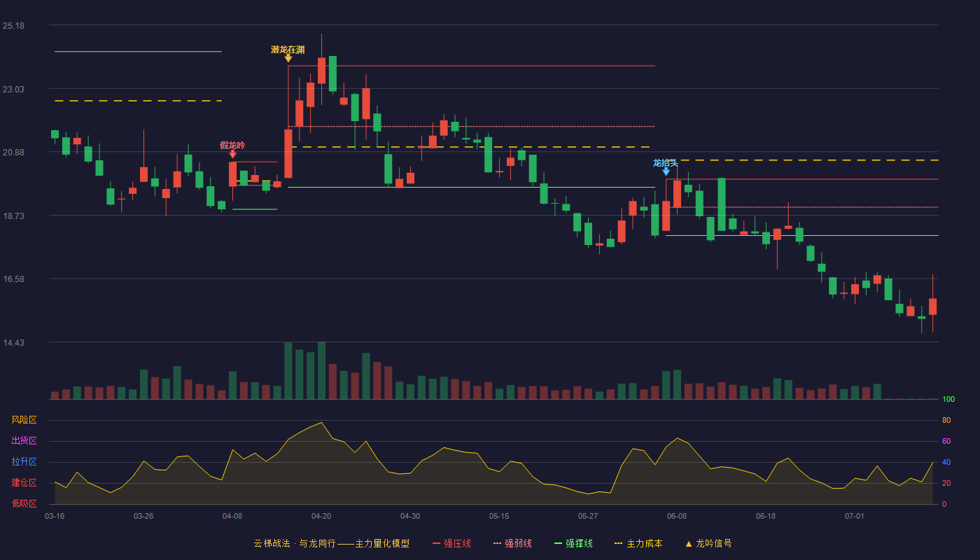
Task: Click the purple 60 indicator scale label
Action: click(x=946, y=441)
